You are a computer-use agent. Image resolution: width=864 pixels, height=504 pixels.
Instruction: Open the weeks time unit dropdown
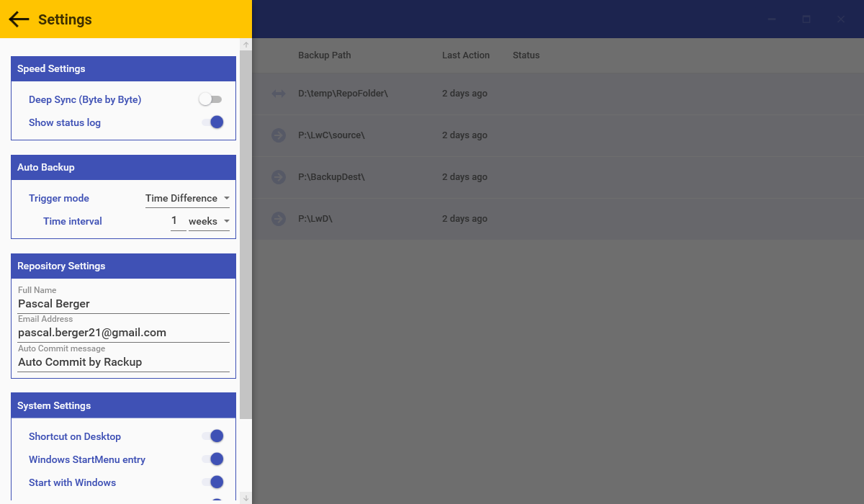[x=209, y=222]
